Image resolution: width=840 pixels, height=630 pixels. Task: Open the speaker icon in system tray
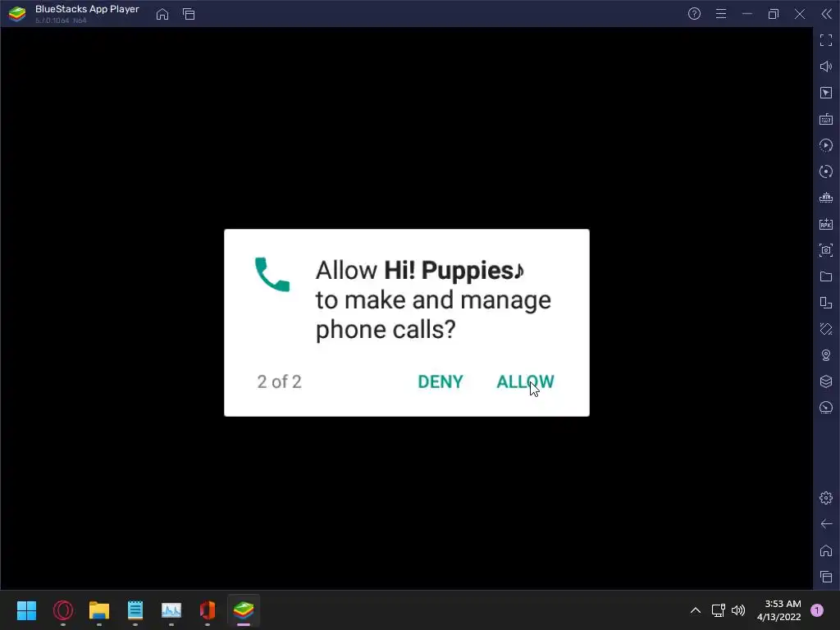point(738,610)
